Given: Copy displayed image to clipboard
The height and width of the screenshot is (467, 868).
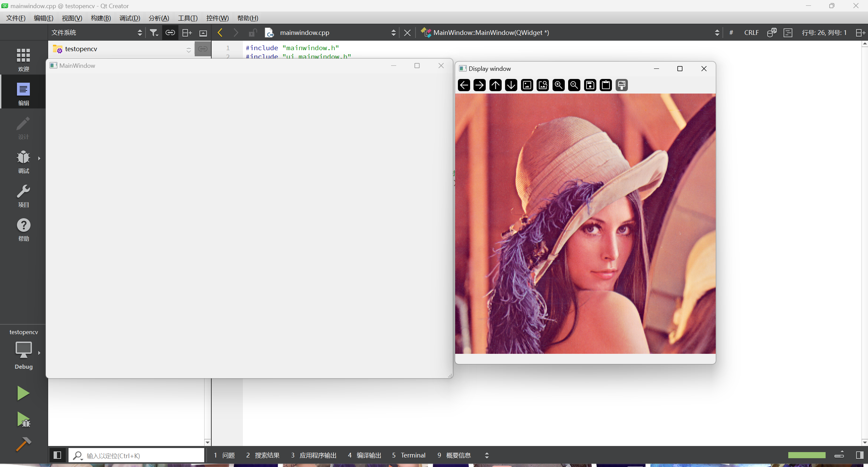Looking at the screenshot, I should point(605,85).
